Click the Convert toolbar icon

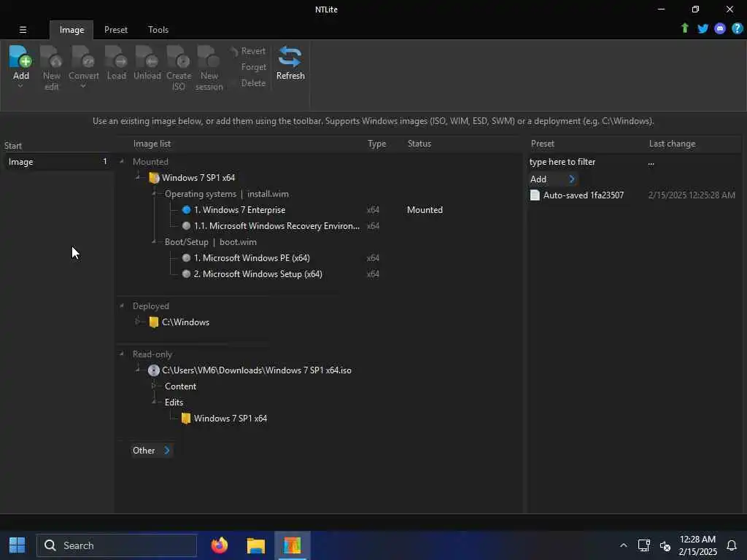[83, 57]
